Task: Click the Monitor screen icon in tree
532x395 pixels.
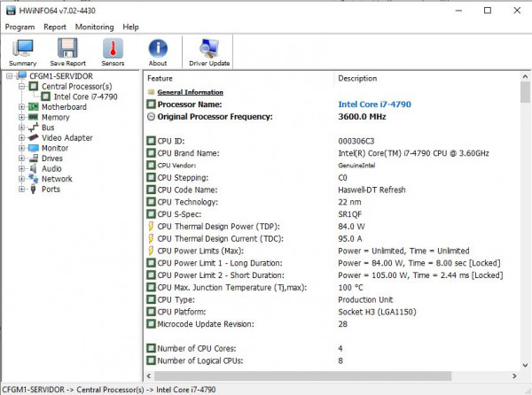Action: 34,148
